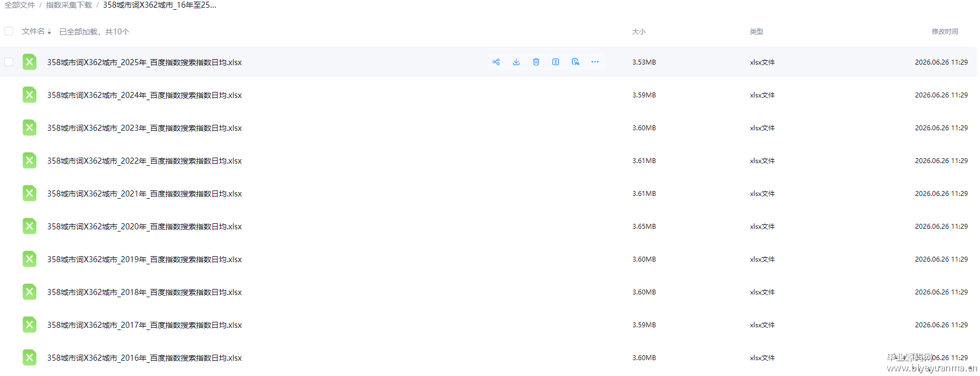980x376 pixels.
Task: Click the current folder breadcrumb 358城市词X362城市_16年至25...
Action: point(159,5)
